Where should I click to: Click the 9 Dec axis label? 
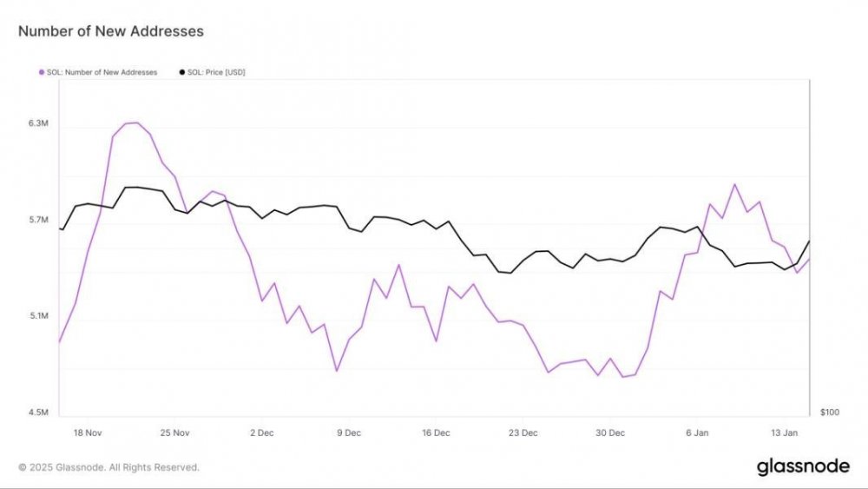tap(349, 432)
